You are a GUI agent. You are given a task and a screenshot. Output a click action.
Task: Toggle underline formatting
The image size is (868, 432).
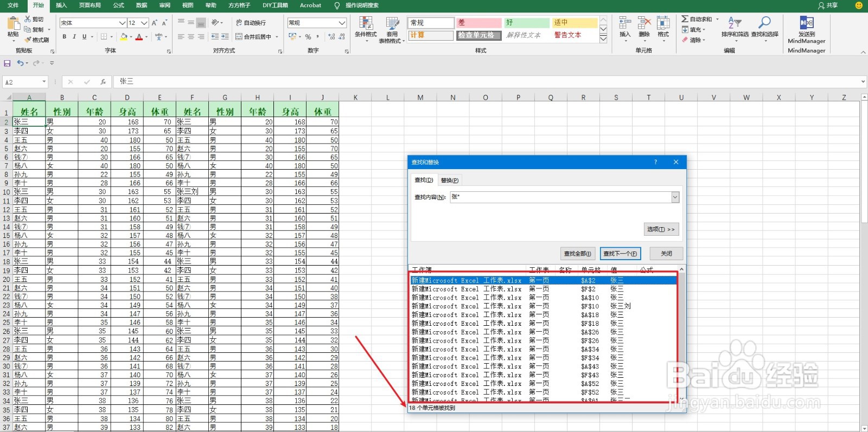click(84, 37)
